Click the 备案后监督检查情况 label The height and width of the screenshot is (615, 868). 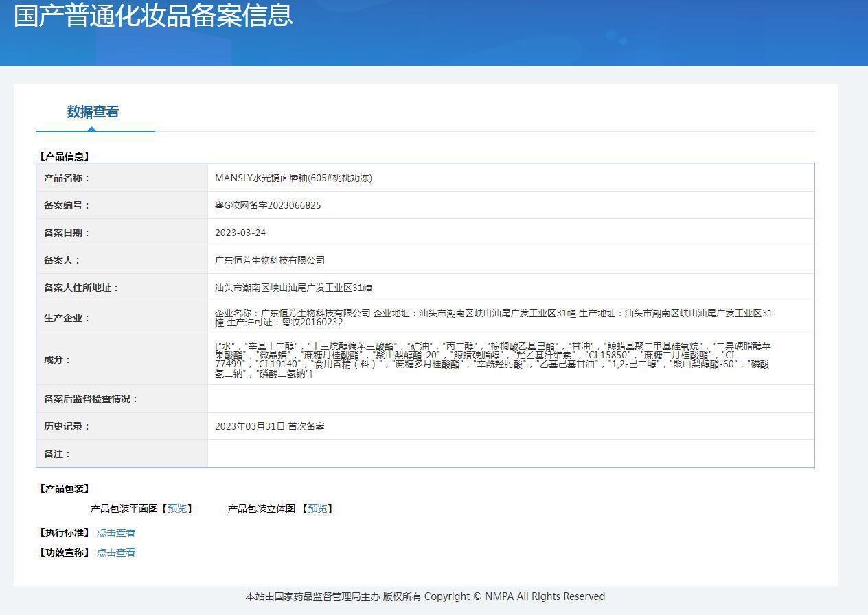[x=91, y=399]
